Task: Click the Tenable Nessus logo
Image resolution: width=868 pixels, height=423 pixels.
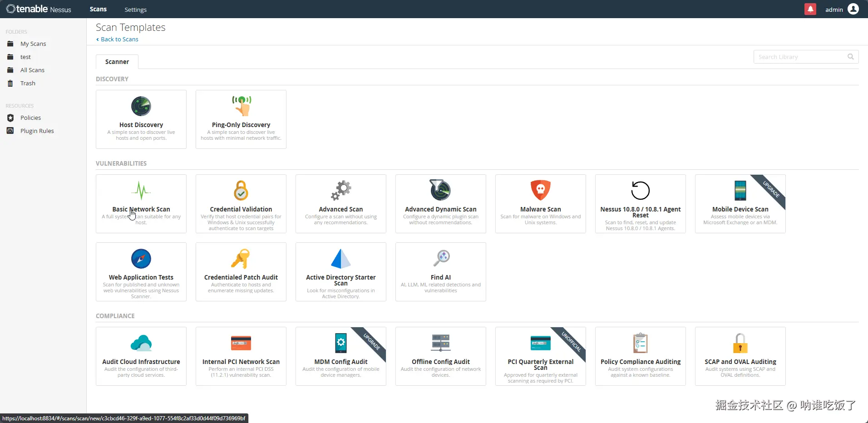Action: [39, 9]
